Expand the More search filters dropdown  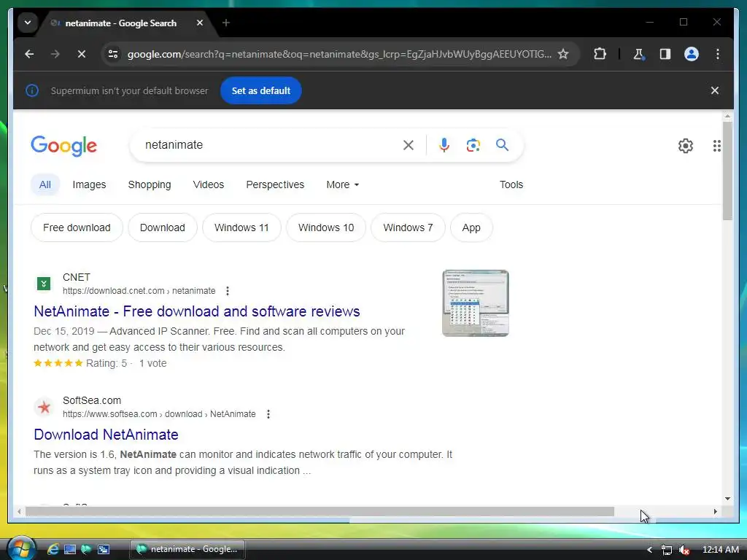[343, 184]
